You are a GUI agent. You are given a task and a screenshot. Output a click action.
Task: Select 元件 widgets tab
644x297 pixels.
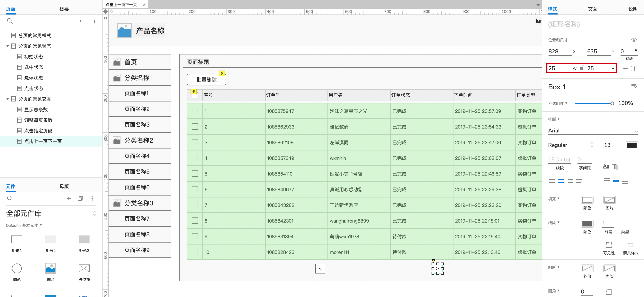pyautogui.click(x=11, y=186)
